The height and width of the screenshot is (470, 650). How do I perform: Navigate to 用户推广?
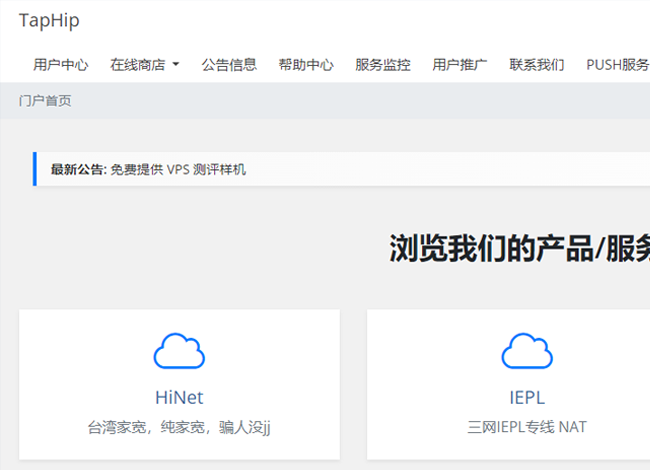459,64
